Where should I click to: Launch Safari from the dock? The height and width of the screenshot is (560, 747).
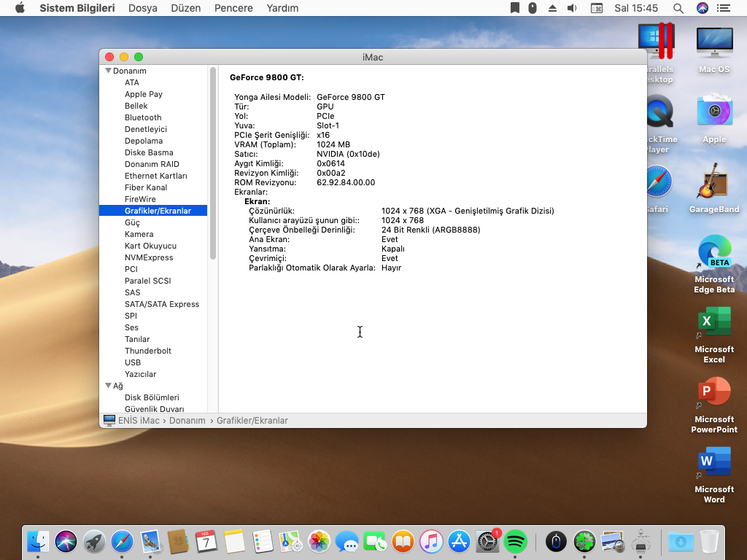(122, 541)
